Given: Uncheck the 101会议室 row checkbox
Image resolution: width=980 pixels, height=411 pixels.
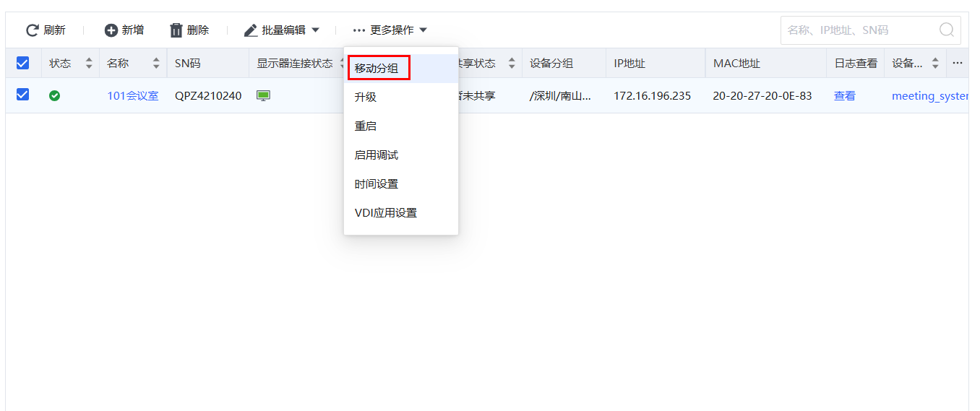Looking at the screenshot, I should coord(22,95).
